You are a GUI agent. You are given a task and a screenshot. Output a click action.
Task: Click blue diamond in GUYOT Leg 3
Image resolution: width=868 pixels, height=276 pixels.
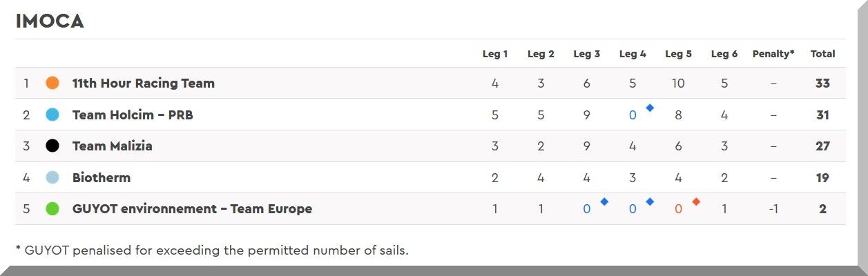coord(604,201)
